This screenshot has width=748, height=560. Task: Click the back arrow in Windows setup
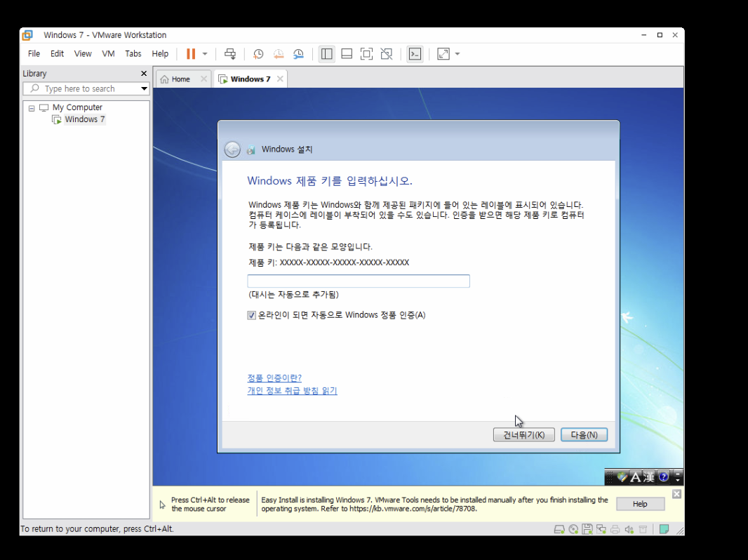tap(232, 149)
